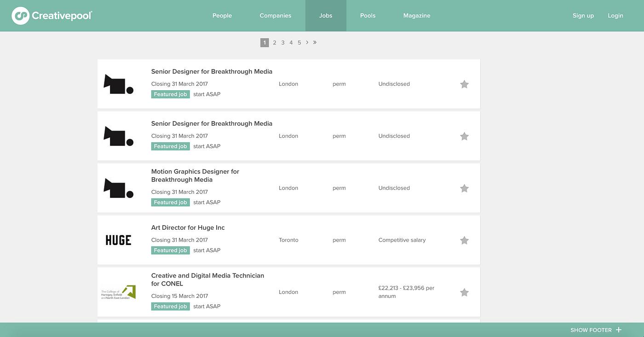Click Featured job badge on Motion Graphics row
The height and width of the screenshot is (337, 644).
(x=170, y=203)
